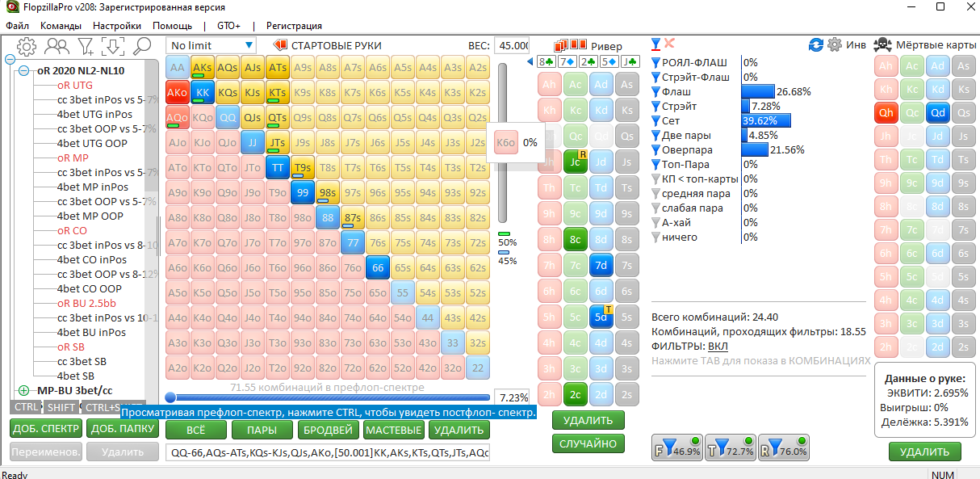980x479 pixels.
Task: Open the magnifying glass search icon
Action: [x=142, y=46]
